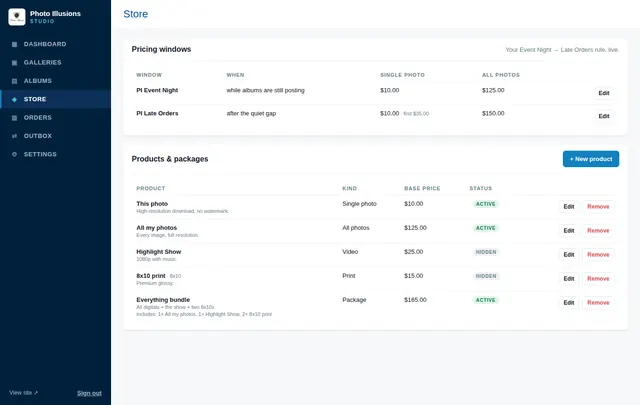Screen dimensions: 640x405
Task: Edit the This photo product
Action: tap(569, 207)
